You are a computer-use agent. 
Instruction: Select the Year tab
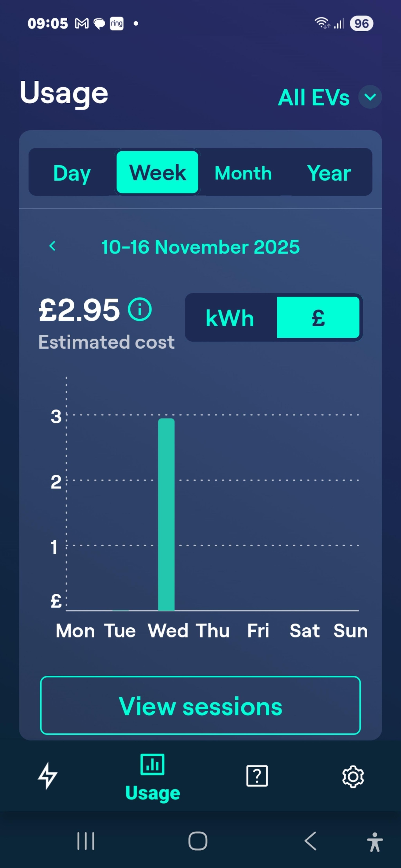tap(329, 173)
